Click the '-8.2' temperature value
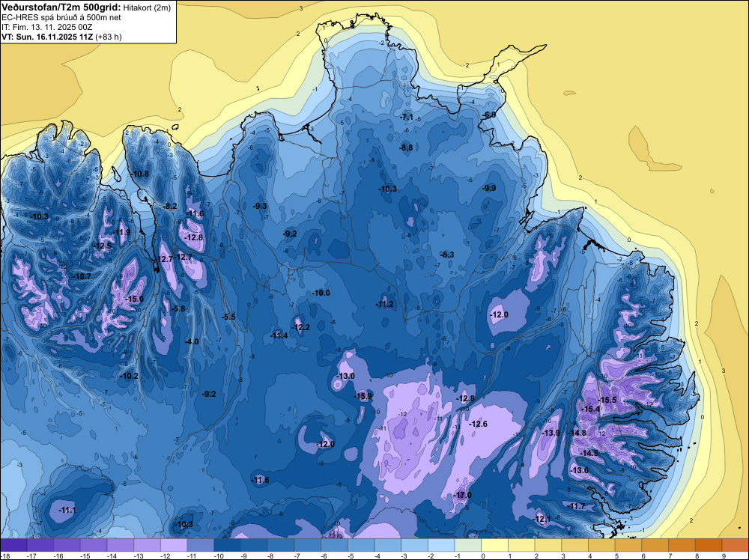 point(170,206)
